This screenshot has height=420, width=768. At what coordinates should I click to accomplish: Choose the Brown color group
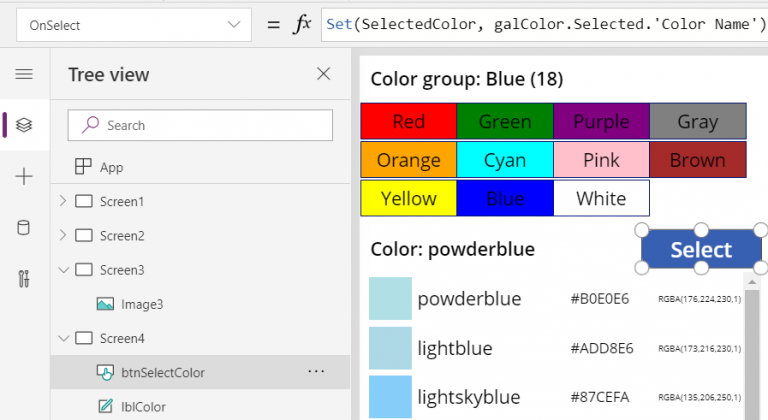(x=698, y=160)
